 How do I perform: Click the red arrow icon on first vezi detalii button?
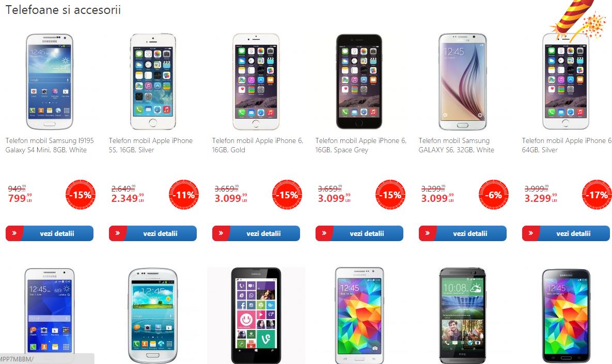[x=14, y=233]
